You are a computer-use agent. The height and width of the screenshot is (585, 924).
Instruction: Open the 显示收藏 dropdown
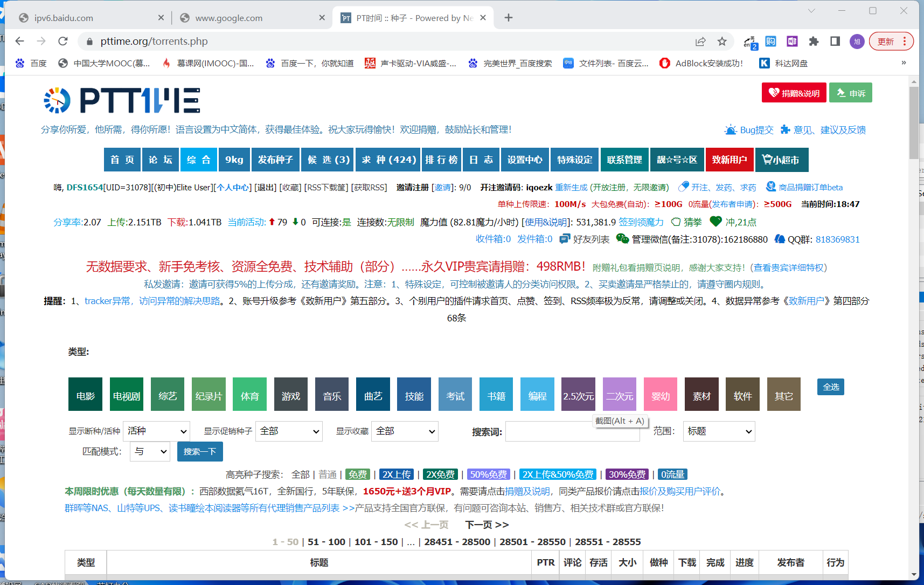(x=405, y=431)
